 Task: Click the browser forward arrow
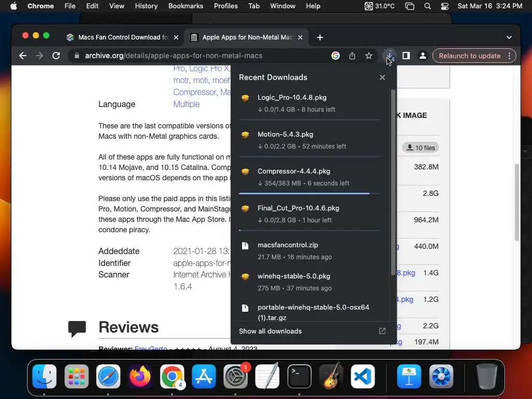point(39,56)
